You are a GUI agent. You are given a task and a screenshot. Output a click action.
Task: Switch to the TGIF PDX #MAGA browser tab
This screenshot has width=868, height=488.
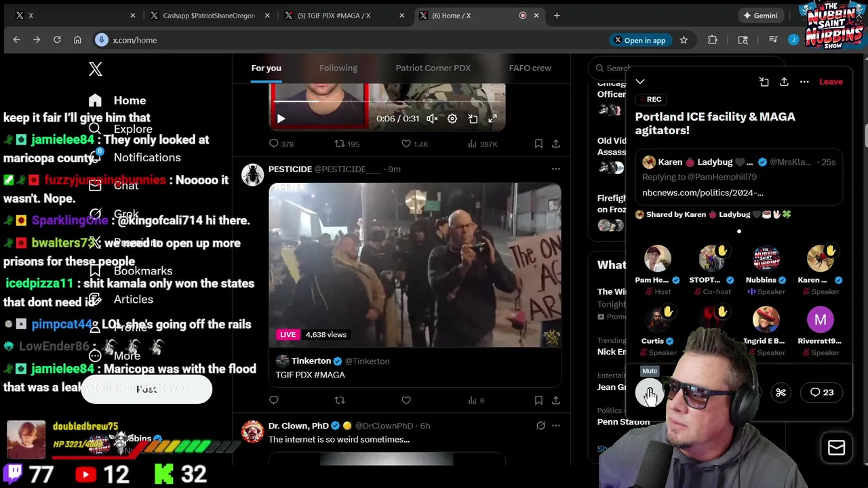click(x=342, y=15)
